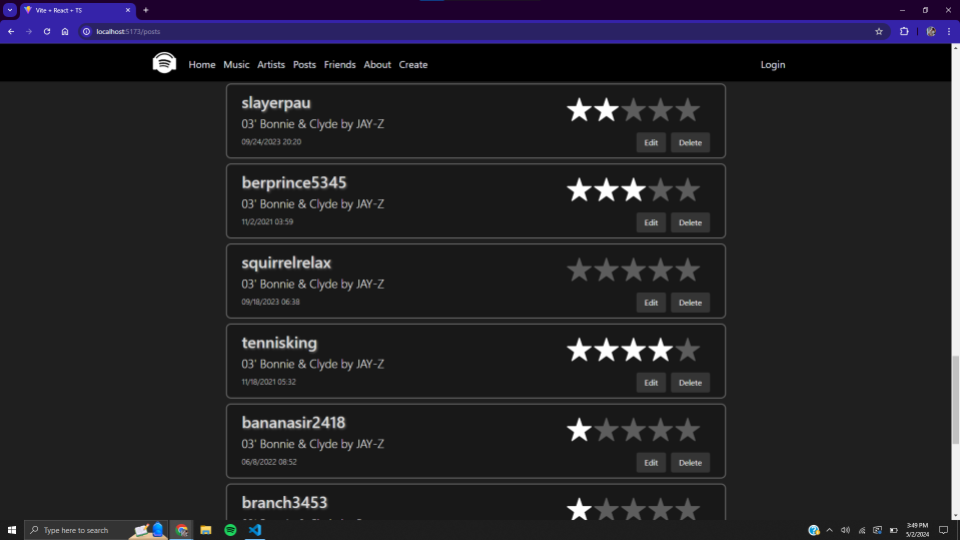The image size is (960, 540).
Task: Edit slayerpau's post
Action: (x=651, y=143)
